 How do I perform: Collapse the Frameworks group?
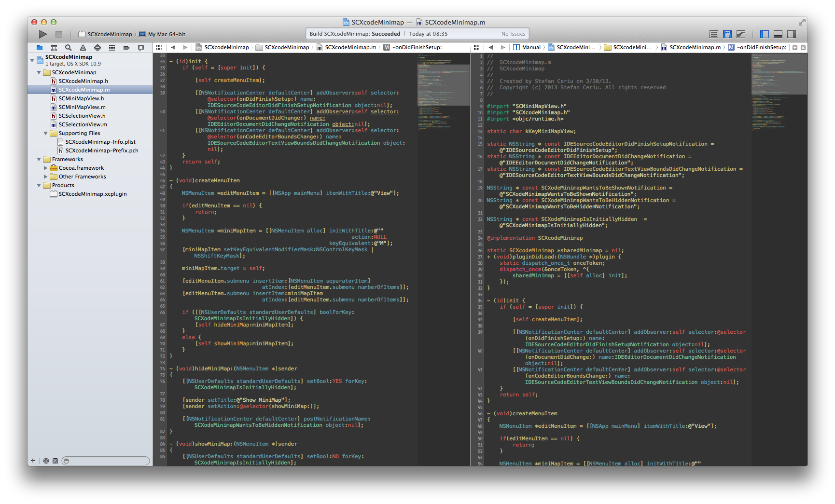[x=39, y=159]
